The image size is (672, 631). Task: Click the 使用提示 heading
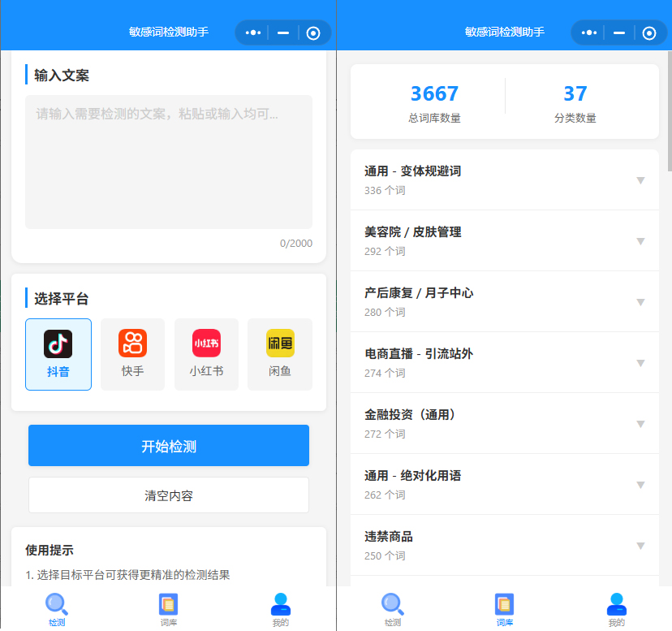click(x=50, y=550)
